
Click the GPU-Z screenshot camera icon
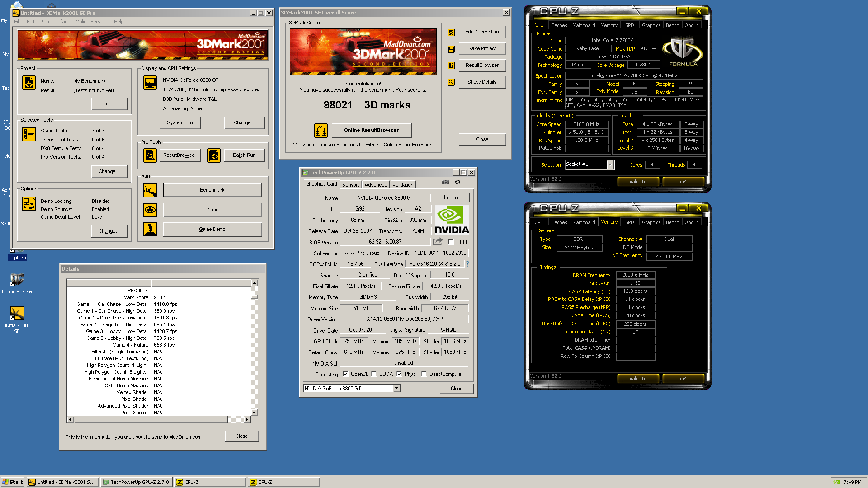pos(446,182)
